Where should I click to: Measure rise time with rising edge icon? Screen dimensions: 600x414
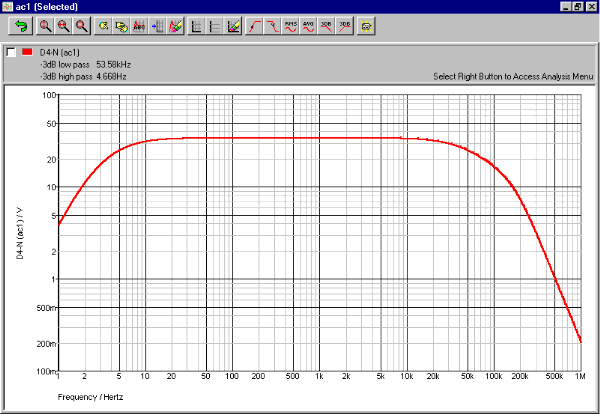(x=254, y=24)
